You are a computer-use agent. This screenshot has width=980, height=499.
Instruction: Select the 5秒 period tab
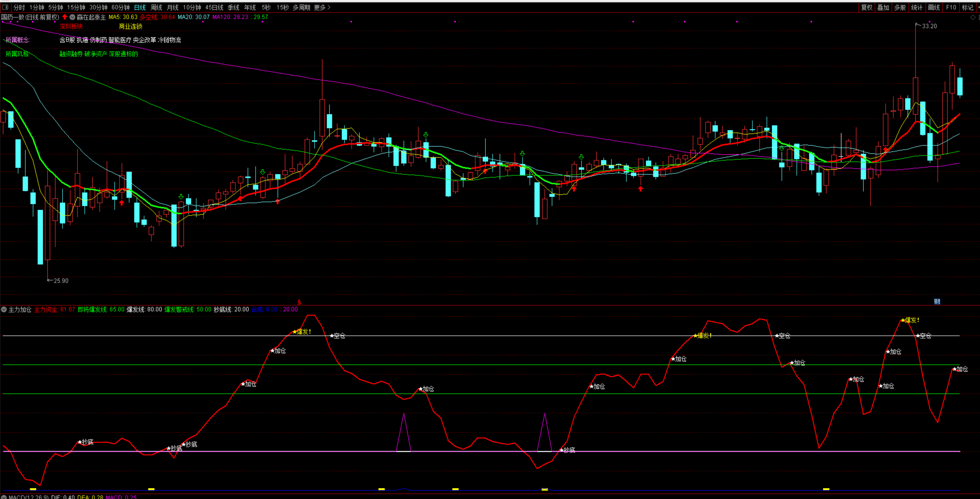coord(266,7)
